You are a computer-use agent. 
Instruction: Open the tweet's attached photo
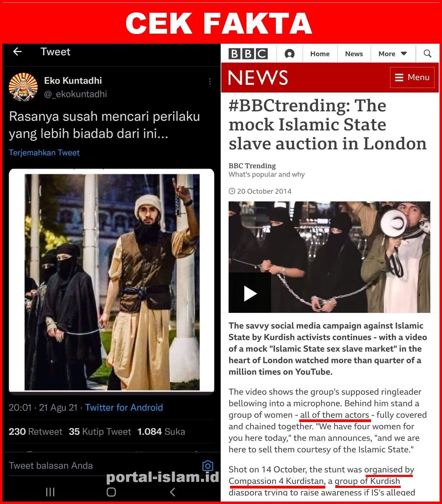pos(112,282)
